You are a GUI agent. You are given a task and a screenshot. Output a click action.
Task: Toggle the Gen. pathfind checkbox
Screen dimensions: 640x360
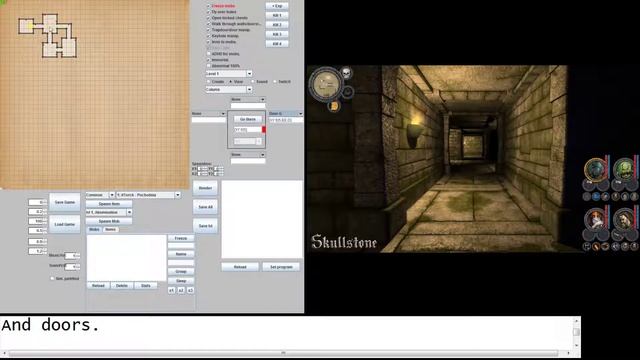[x=52, y=278]
